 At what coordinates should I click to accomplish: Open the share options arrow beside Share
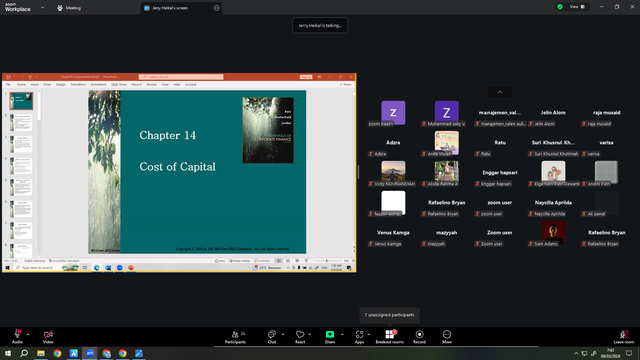(x=342, y=334)
